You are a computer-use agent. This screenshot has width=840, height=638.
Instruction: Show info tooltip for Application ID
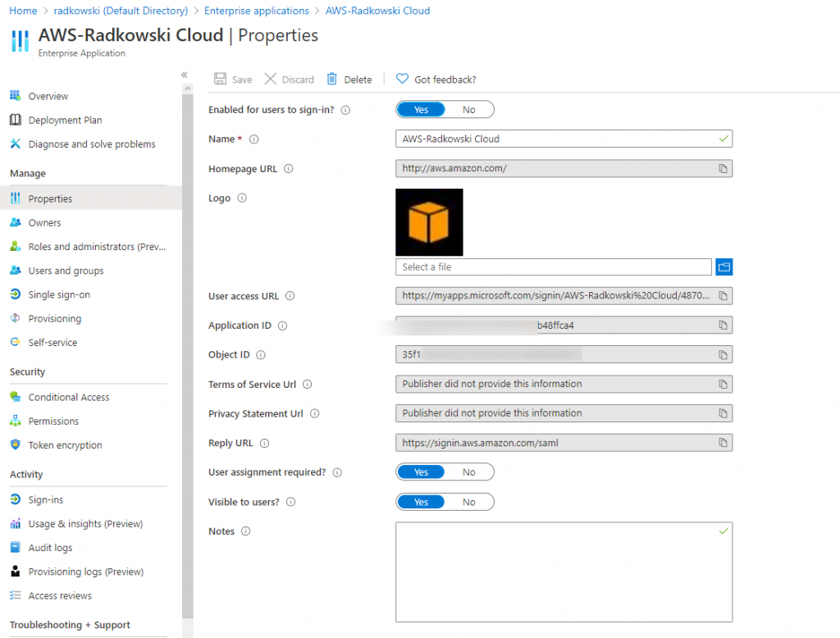click(282, 326)
